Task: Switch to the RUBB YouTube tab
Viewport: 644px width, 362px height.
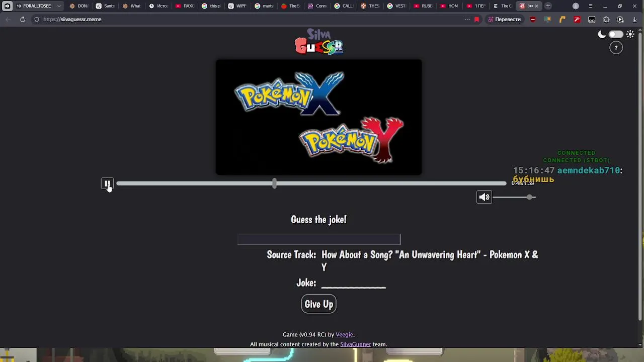Action: pos(423,6)
